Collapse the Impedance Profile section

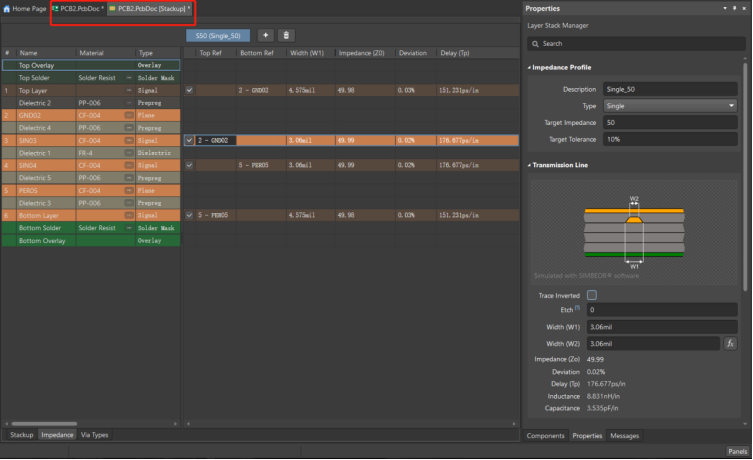click(x=529, y=68)
